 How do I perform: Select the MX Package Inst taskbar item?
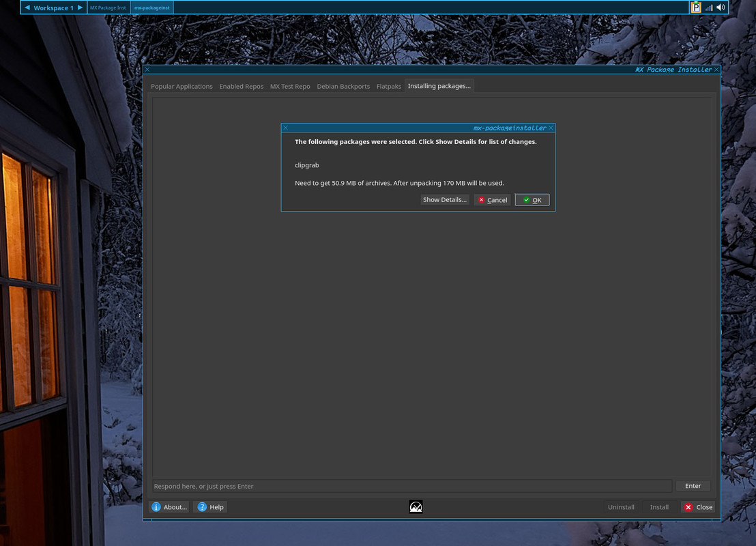tap(108, 8)
